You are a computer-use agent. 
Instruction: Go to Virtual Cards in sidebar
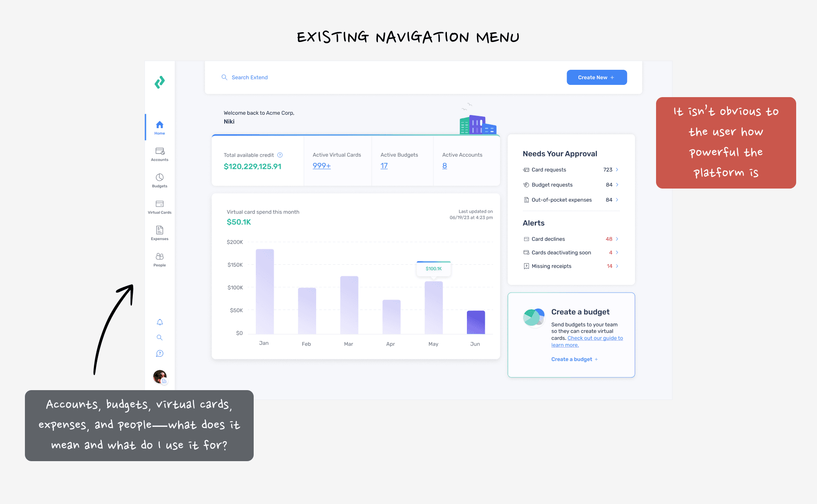point(160,204)
